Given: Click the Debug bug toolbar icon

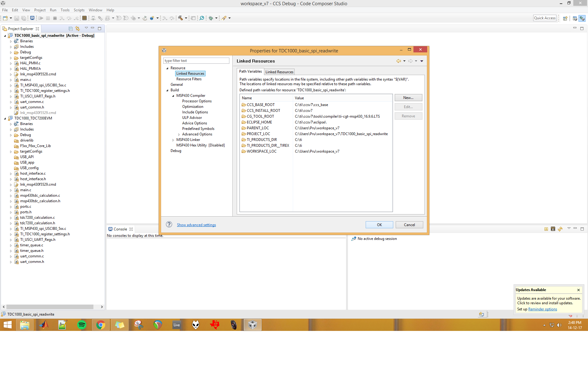Looking at the screenshot, I should 211,18.
